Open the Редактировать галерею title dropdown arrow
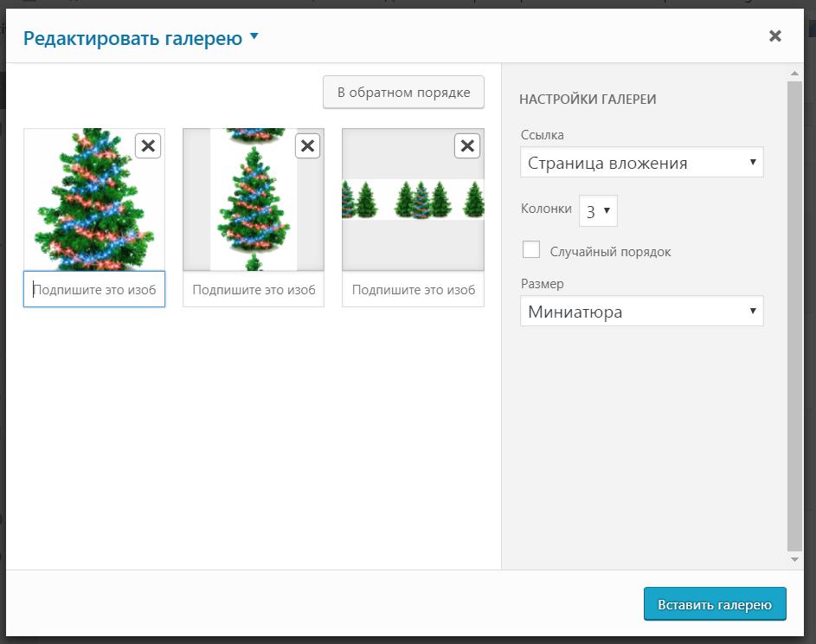The image size is (816, 644). click(254, 37)
